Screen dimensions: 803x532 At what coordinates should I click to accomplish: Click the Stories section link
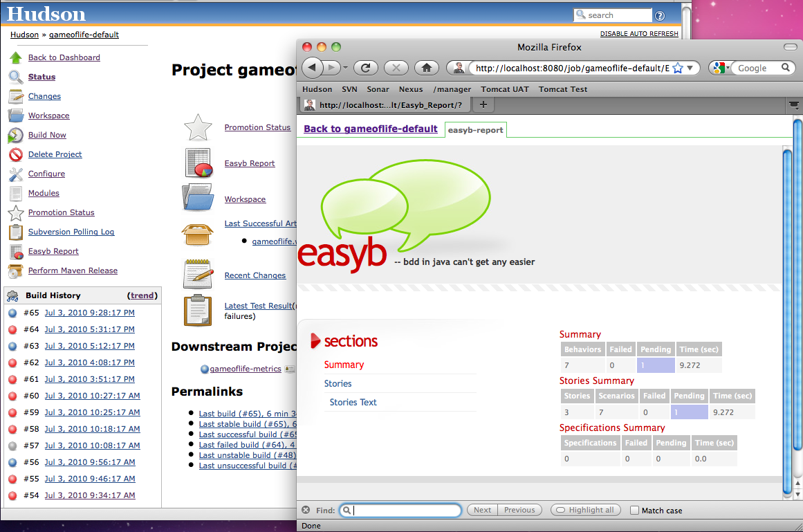pos(338,383)
